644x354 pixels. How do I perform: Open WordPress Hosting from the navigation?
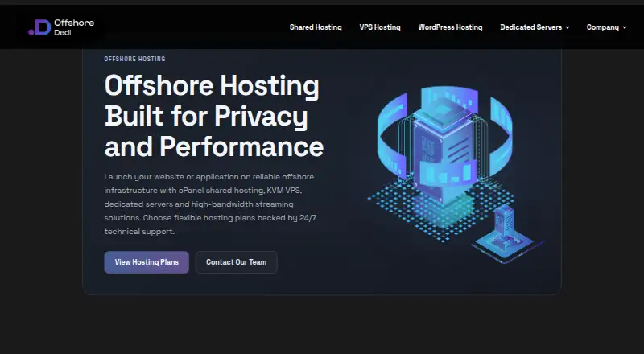(x=450, y=27)
